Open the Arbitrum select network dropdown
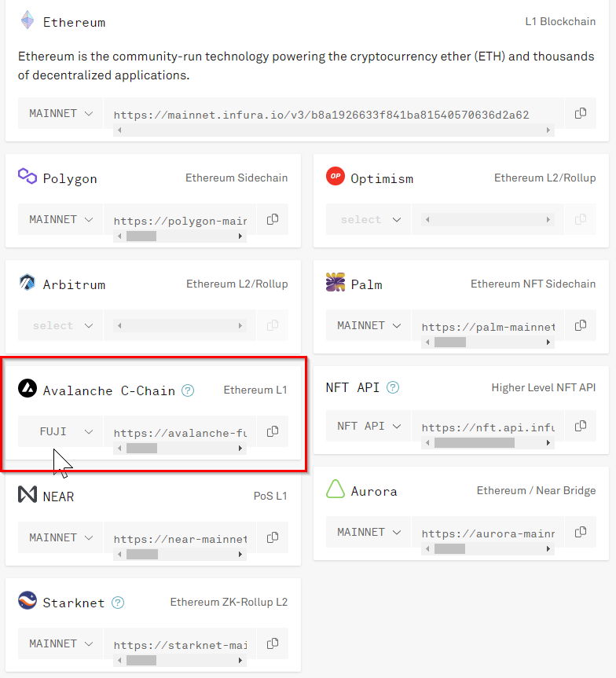 [x=60, y=325]
